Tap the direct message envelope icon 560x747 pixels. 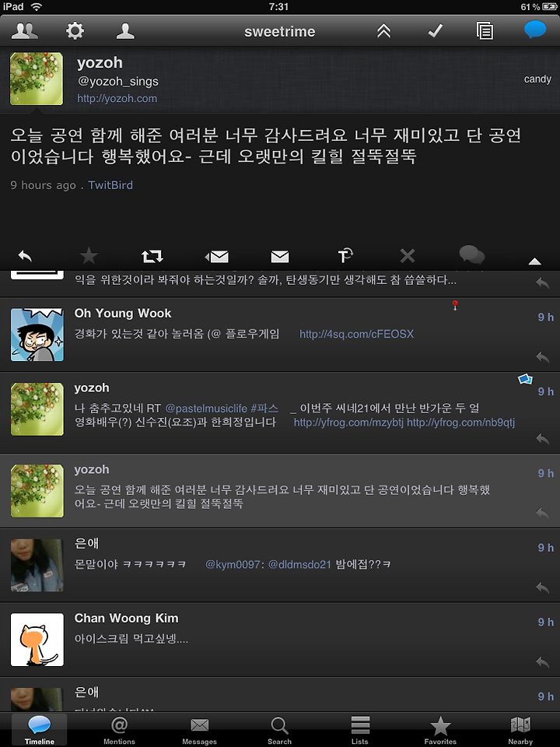pyautogui.click(x=280, y=257)
